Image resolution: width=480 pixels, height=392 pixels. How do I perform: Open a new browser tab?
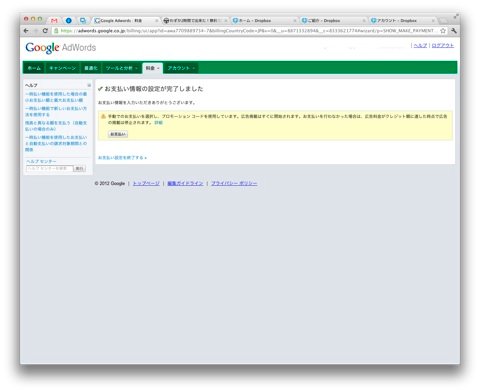(x=443, y=21)
